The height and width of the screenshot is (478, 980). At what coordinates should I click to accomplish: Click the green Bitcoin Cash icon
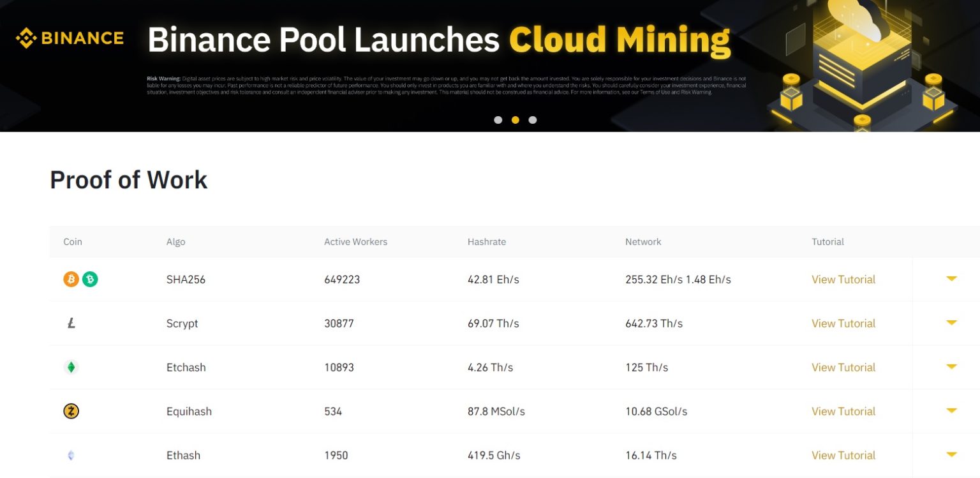point(91,279)
